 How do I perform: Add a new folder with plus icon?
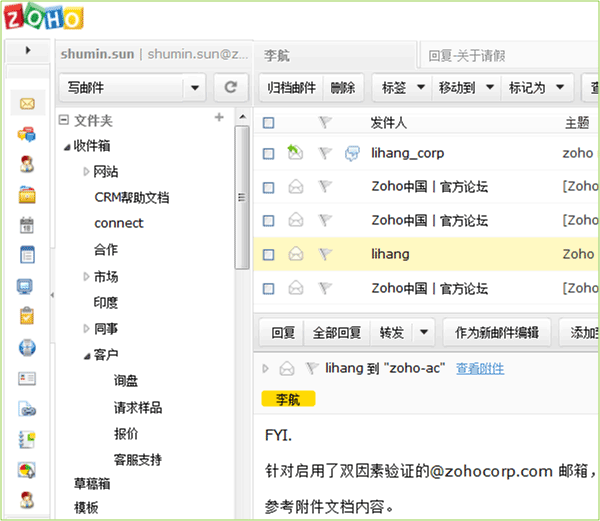(219, 117)
